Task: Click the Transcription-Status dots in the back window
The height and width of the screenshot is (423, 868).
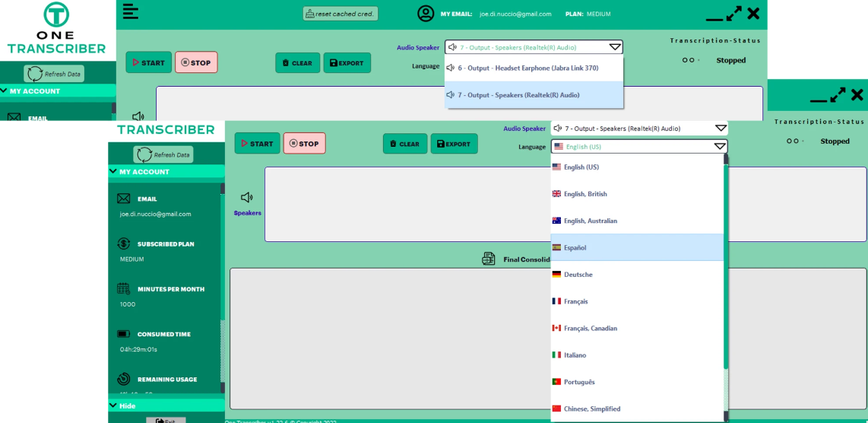Action: 690,60
